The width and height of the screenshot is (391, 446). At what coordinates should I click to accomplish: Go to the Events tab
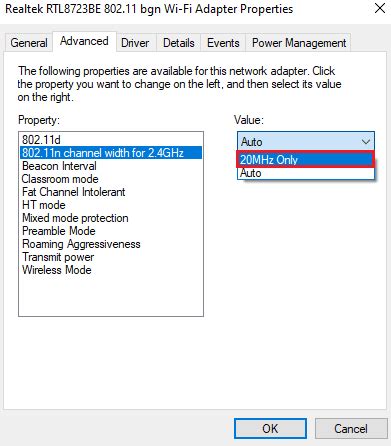[223, 43]
